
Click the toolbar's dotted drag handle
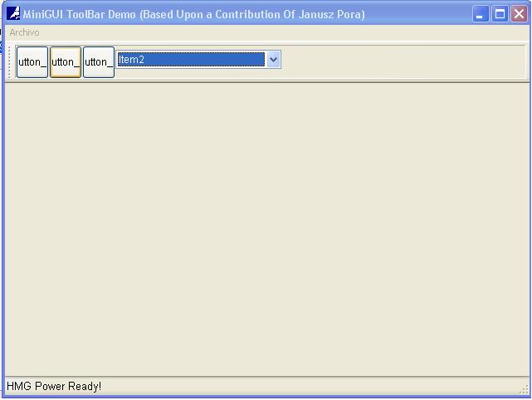[10, 62]
